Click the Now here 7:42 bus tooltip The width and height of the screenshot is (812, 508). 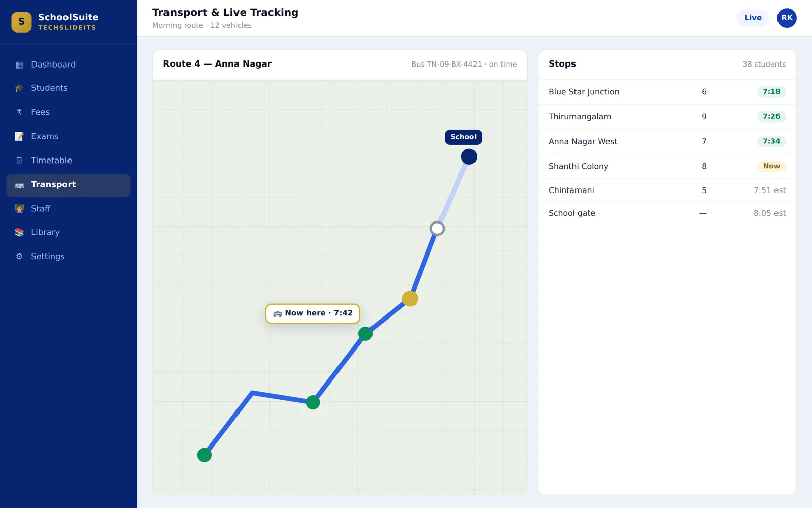pos(313,313)
